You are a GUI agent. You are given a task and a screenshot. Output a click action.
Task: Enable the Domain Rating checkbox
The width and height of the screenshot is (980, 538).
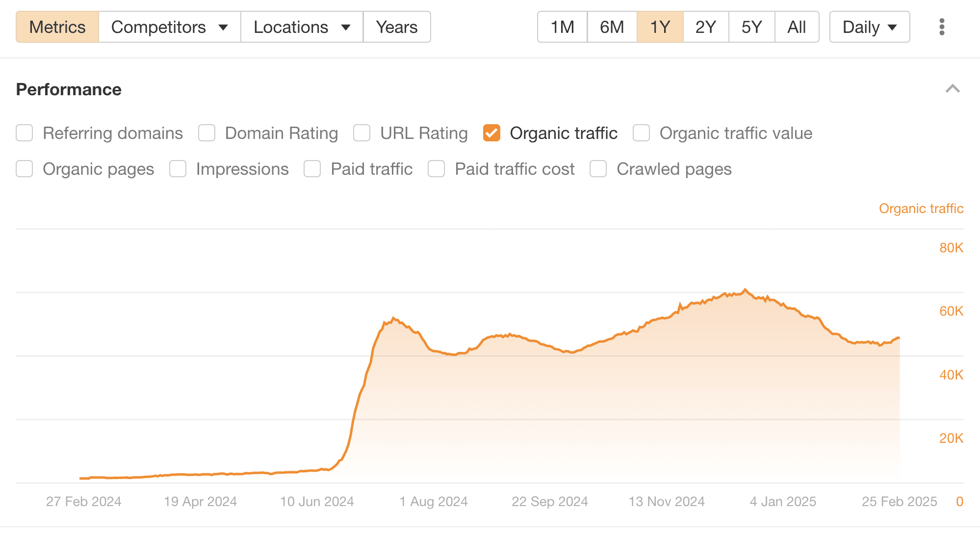click(x=206, y=133)
